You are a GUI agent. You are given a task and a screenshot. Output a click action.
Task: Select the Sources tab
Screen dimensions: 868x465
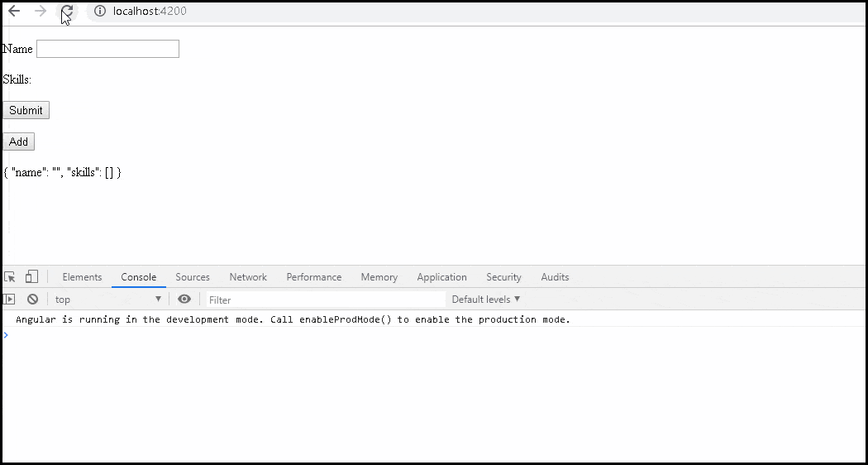193,277
